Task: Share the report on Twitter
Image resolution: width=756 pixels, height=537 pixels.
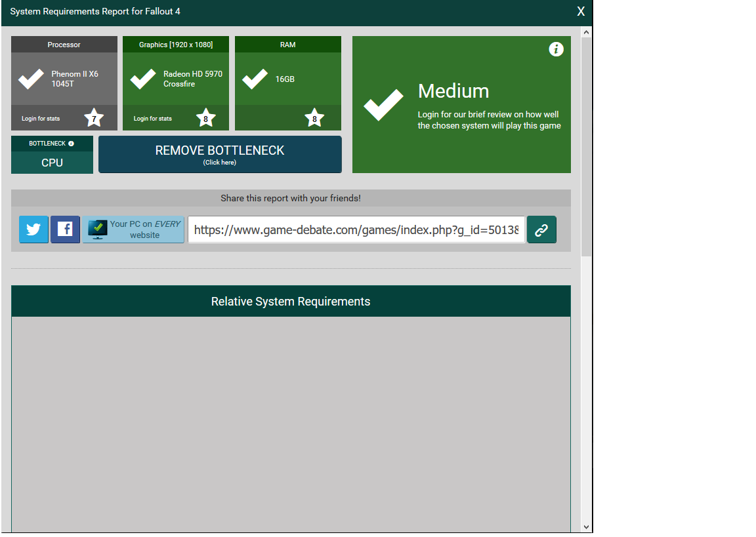Action: 33,229
